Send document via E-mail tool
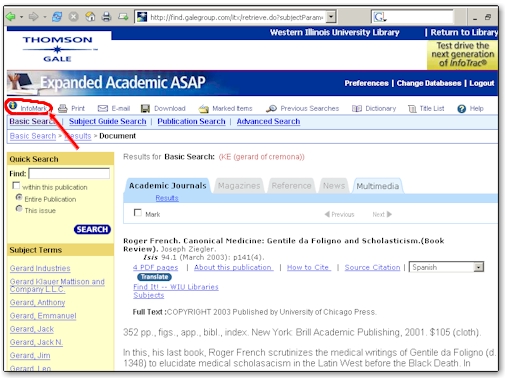 click(114, 108)
